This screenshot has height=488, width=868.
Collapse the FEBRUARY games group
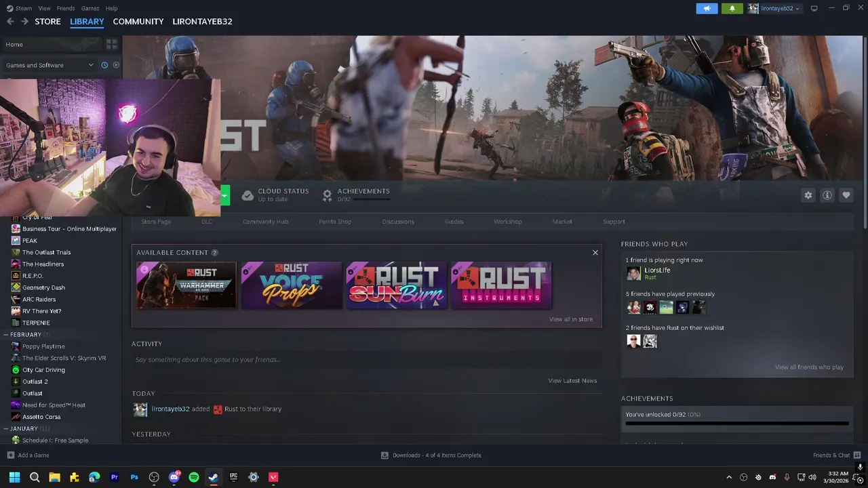pos(7,334)
